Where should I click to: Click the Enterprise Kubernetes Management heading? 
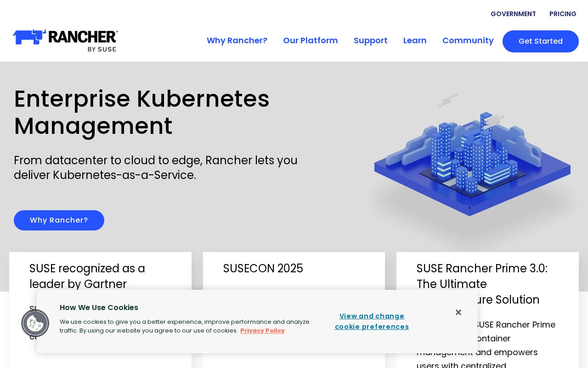(141, 112)
